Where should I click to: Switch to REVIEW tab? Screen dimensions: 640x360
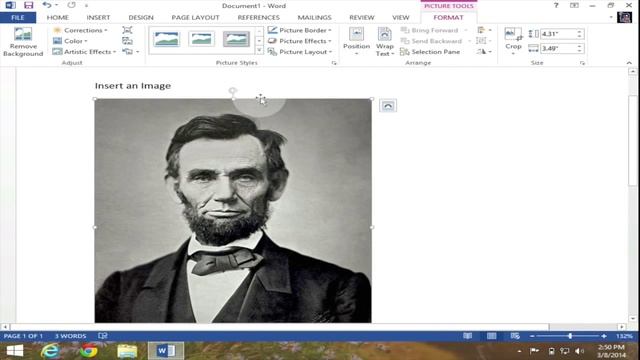[362, 18]
